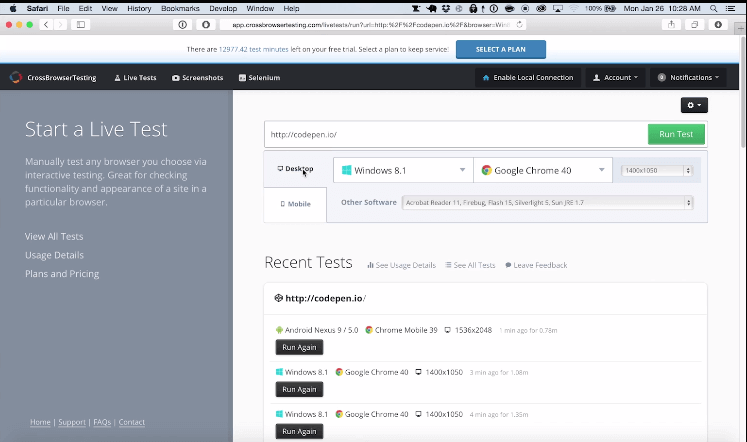Screen dimensions: 747x442
Task: Click the Spotlight search icon in menu bar
Action: [713, 9]
